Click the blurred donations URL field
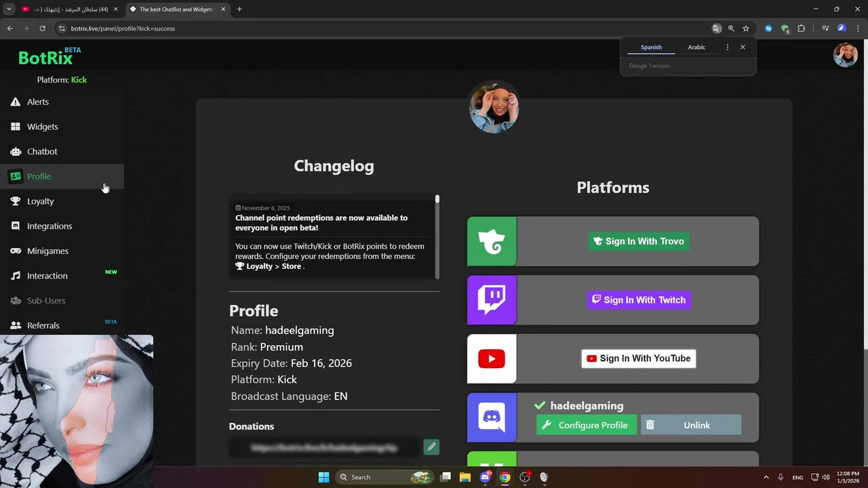This screenshot has height=488, width=868. tap(324, 447)
